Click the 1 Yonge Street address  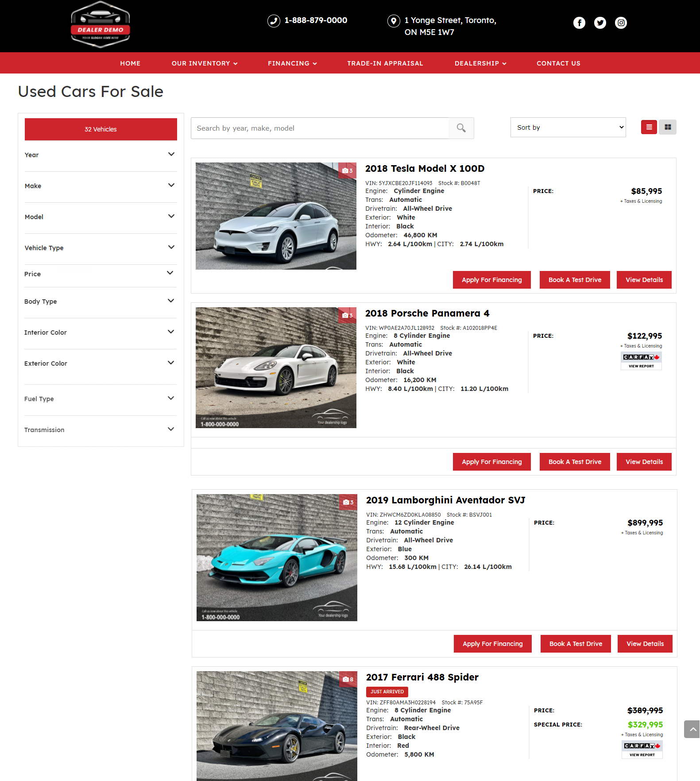(x=450, y=26)
